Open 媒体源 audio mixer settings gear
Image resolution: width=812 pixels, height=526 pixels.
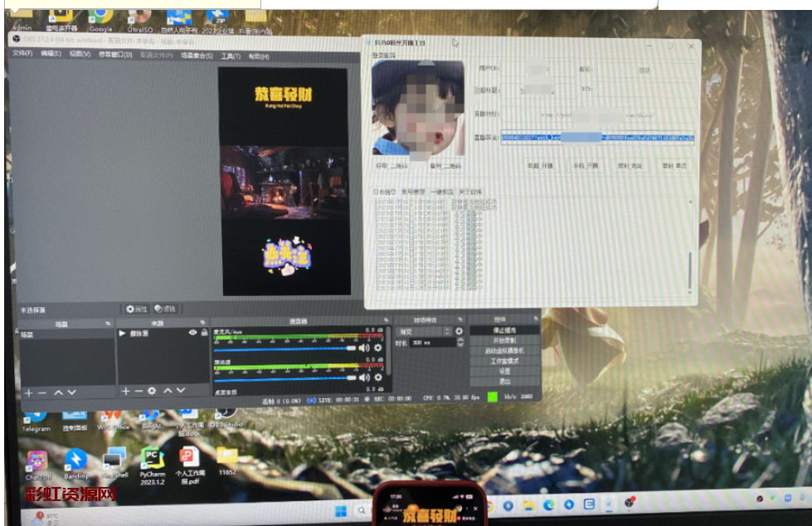coord(378,377)
